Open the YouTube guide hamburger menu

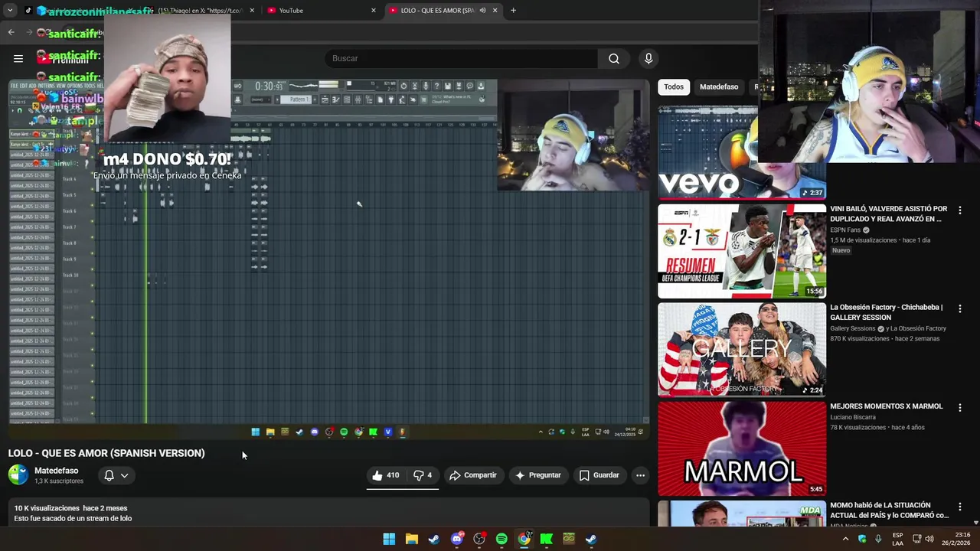18,58
